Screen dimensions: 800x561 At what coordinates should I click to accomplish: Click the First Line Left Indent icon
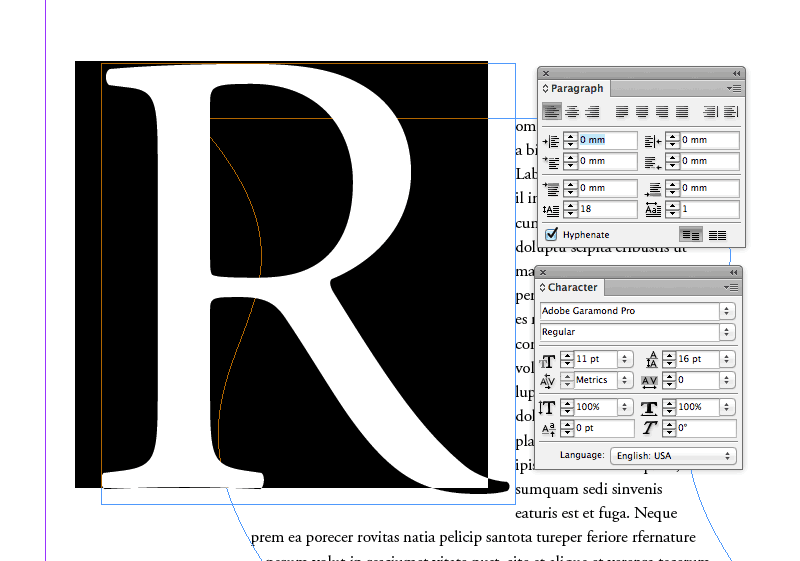click(x=552, y=162)
